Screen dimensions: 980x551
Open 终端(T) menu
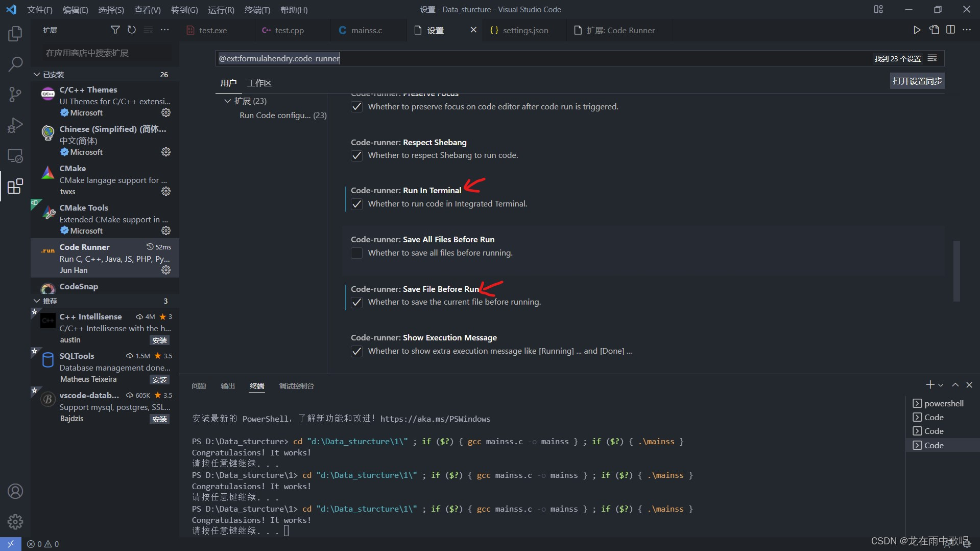(257, 10)
